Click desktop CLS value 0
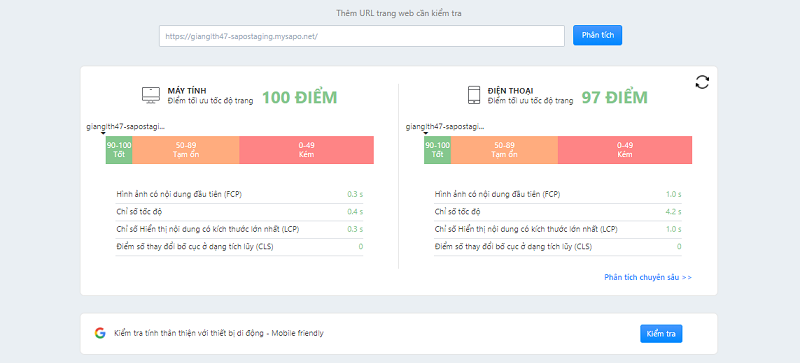 [x=361, y=247]
